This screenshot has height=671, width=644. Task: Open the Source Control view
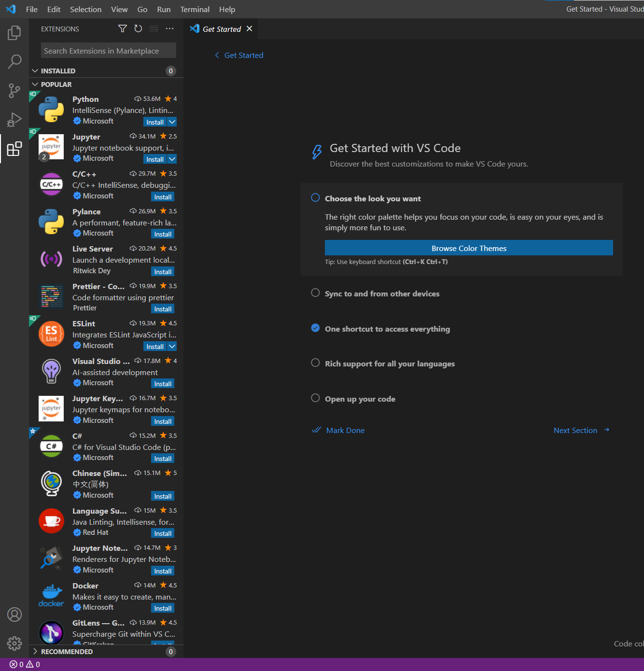point(14,91)
